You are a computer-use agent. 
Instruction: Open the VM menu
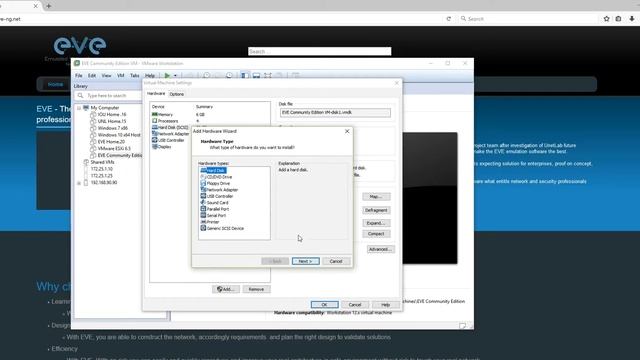(x=120, y=76)
